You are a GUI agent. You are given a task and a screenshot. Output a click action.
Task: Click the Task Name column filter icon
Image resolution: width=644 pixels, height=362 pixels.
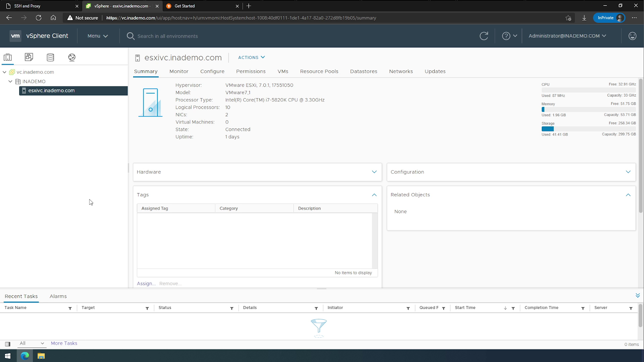pyautogui.click(x=70, y=308)
